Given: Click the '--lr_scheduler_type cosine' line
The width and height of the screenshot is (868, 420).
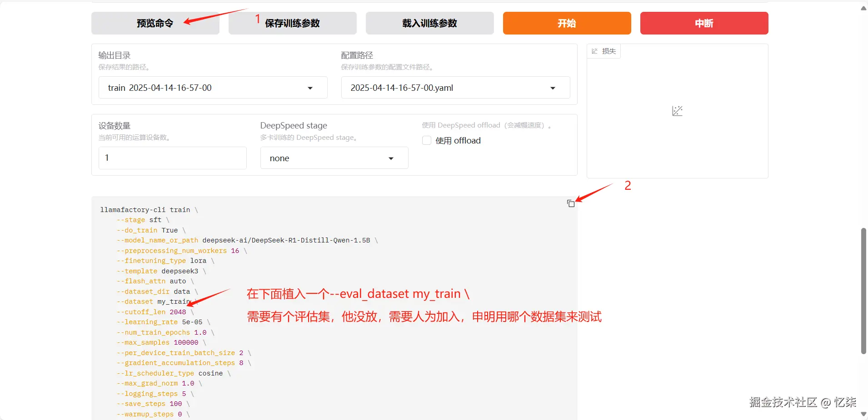Looking at the screenshot, I should click(x=174, y=373).
